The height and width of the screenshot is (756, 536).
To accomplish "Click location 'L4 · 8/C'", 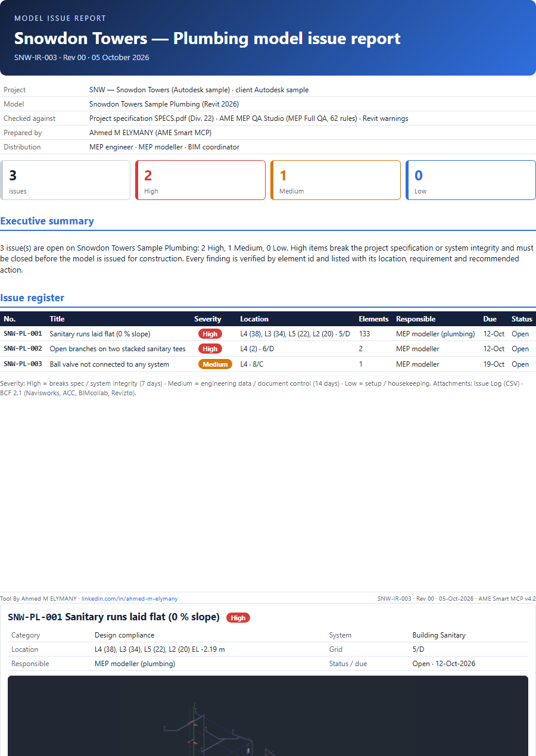I will 253,364.
